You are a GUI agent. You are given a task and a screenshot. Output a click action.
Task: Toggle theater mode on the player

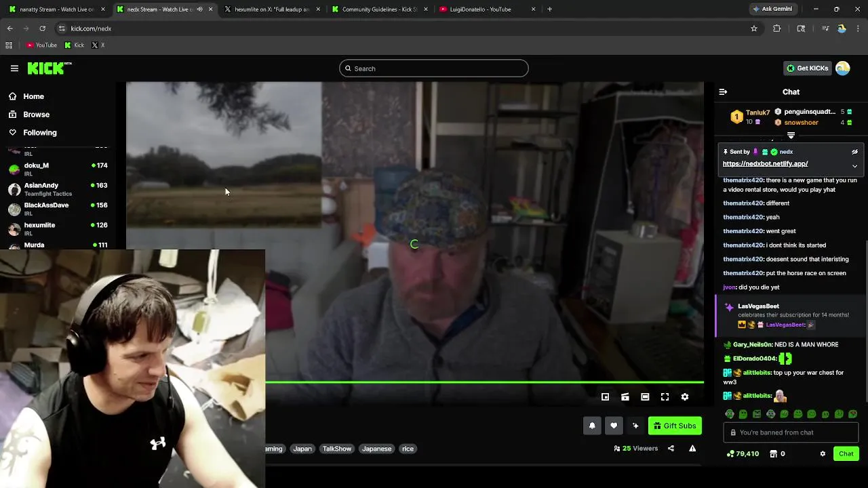tap(645, 397)
